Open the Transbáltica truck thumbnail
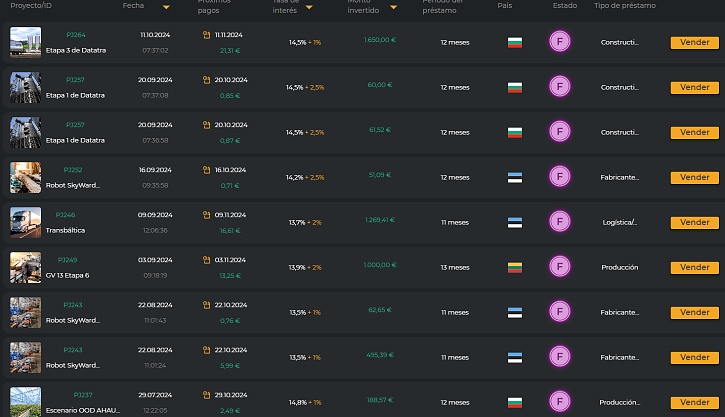Screen dimensions: 725x417 [x=26, y=222]
